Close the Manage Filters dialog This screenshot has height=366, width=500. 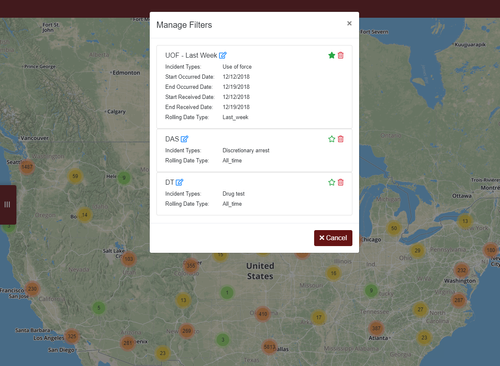point(349,23)
